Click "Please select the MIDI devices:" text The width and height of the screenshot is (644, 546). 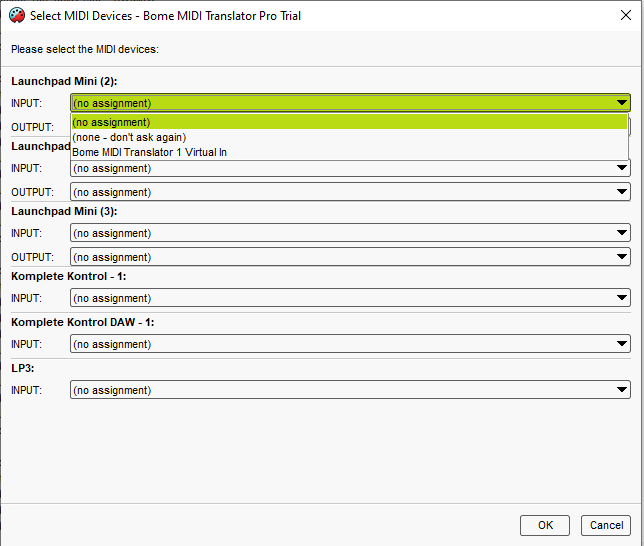click(85, 49)
